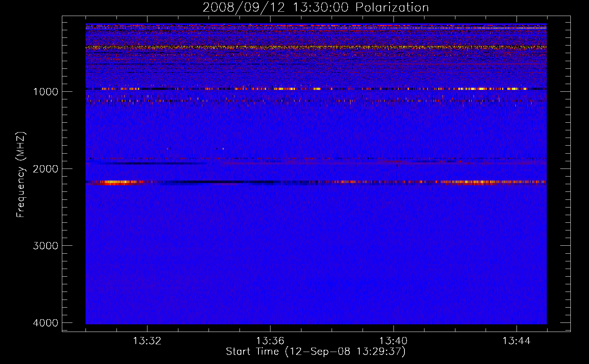Click the yellow noisy band near top of spectrogram
The width and height of the screenshot is (589, 364).
(316, 47)
